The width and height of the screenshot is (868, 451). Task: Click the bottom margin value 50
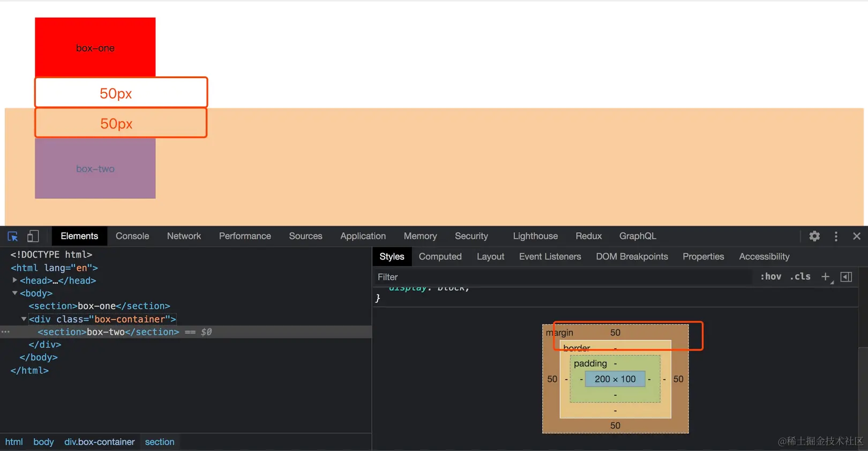pos(615,425)
